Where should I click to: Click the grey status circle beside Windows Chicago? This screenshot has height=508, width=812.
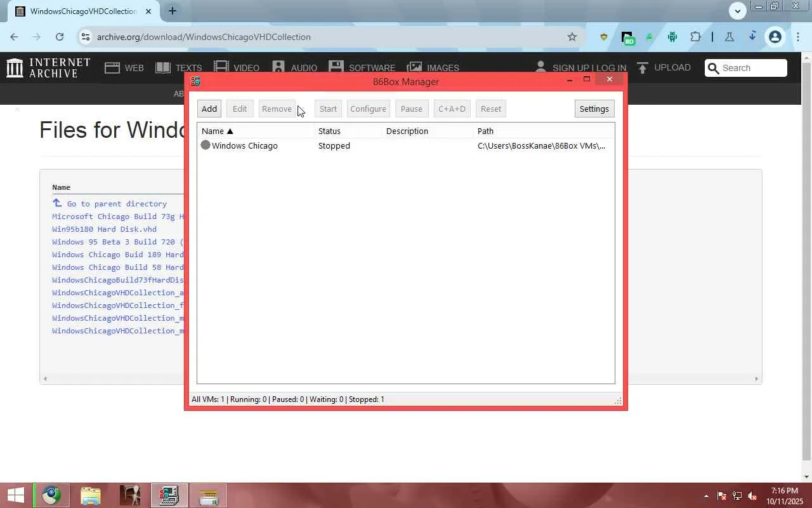click(205, 145)
